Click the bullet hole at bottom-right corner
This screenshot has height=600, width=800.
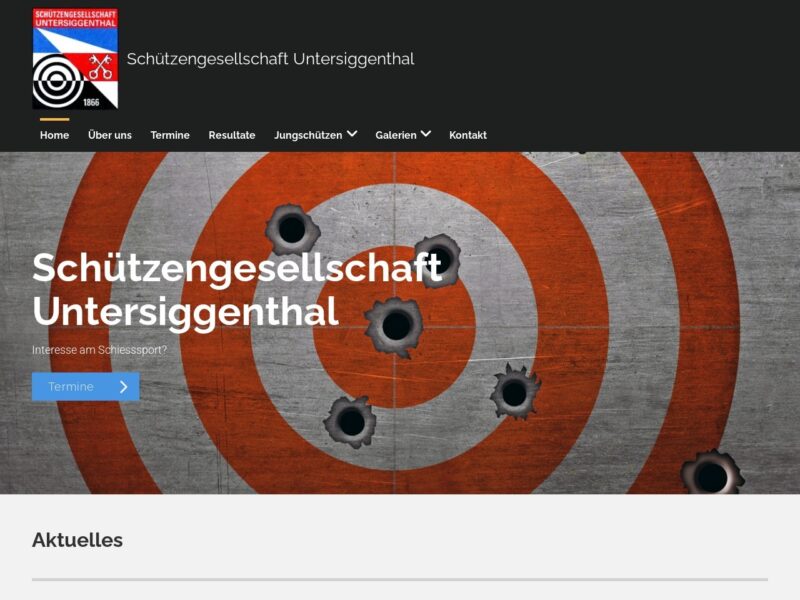(x=711, y=475)
